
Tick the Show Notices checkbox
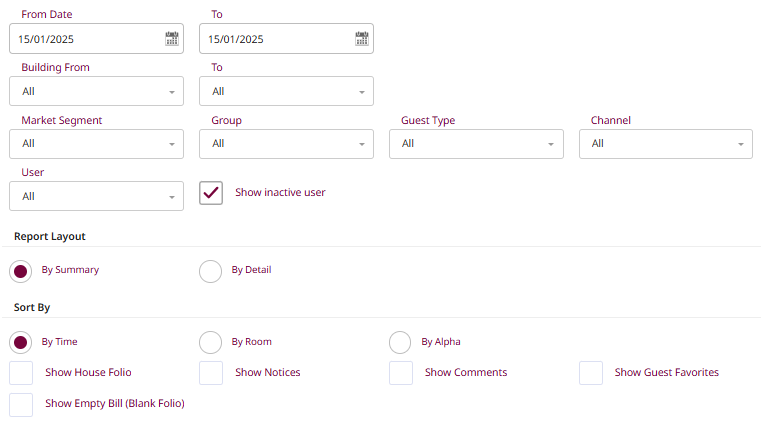click(211, 373)
